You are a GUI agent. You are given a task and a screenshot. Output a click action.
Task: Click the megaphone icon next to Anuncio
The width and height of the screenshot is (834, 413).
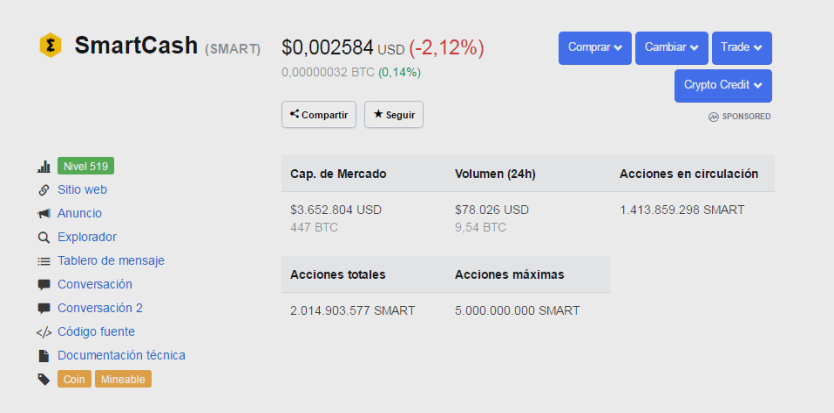[44, 213]
